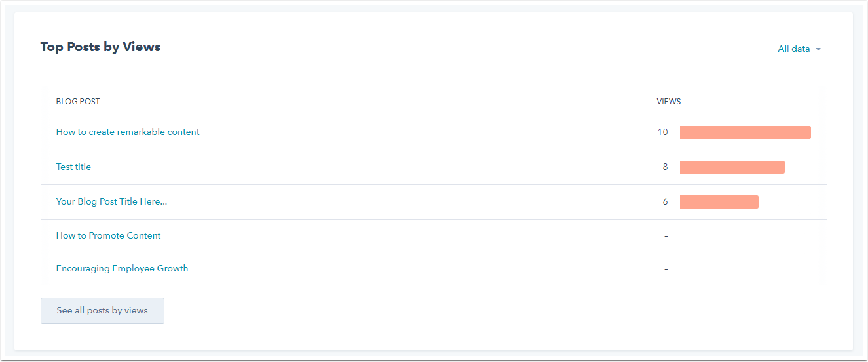Open the How to create remarkable content post
Viewport: 868px width, 362px height.
(128, 132)
